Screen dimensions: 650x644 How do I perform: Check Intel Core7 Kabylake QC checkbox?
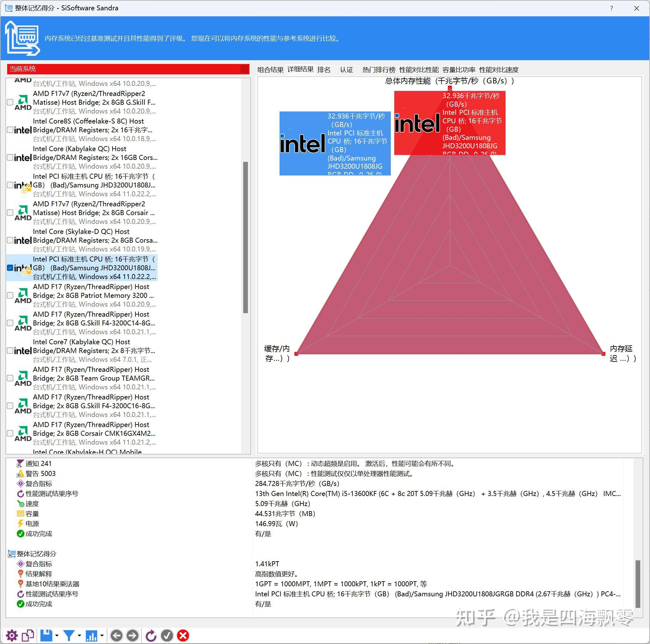(x=10, y=351)
